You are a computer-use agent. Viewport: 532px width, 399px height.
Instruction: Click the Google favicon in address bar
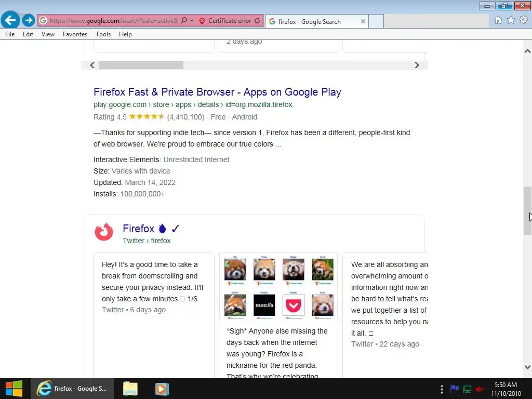[x=43, y=21]
